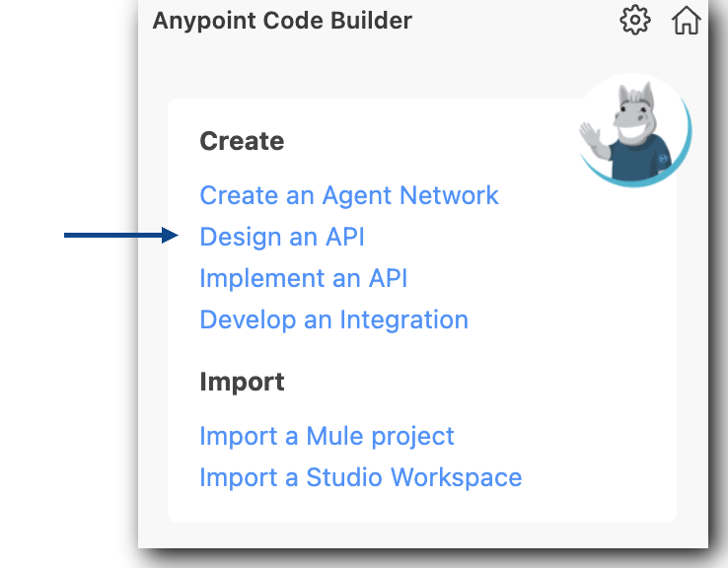Open the settings gear icon
The height and width of the screenshot is (568, 728).
click(x=634, y=20)
